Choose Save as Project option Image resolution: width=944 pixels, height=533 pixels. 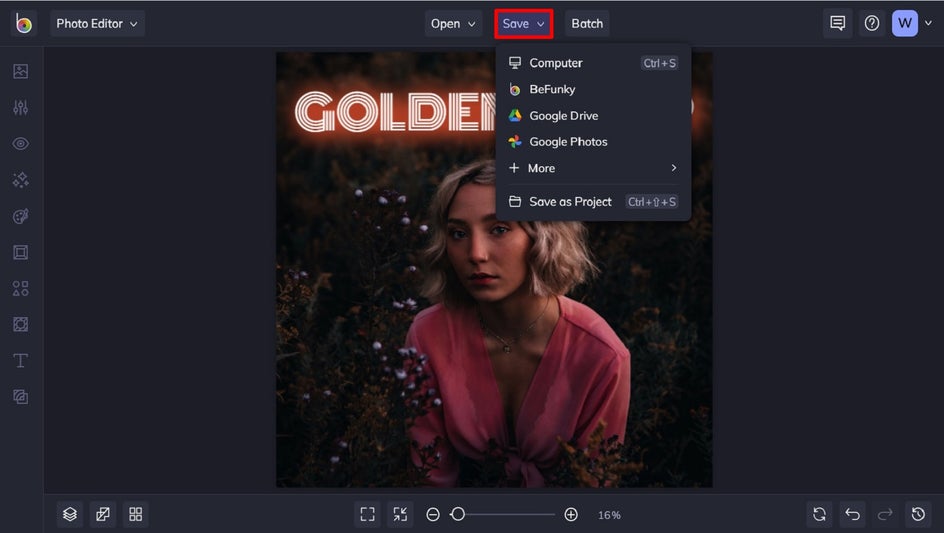click(x=570, y=202)
